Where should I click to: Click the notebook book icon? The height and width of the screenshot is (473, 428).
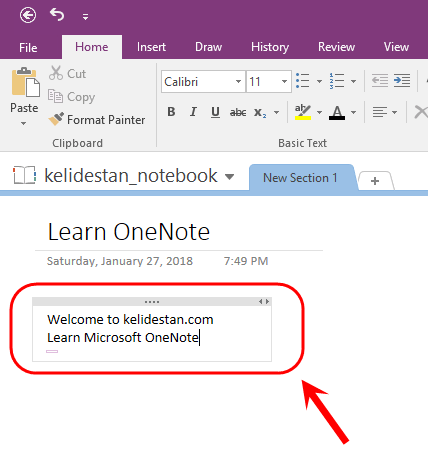tap(24, 175)
